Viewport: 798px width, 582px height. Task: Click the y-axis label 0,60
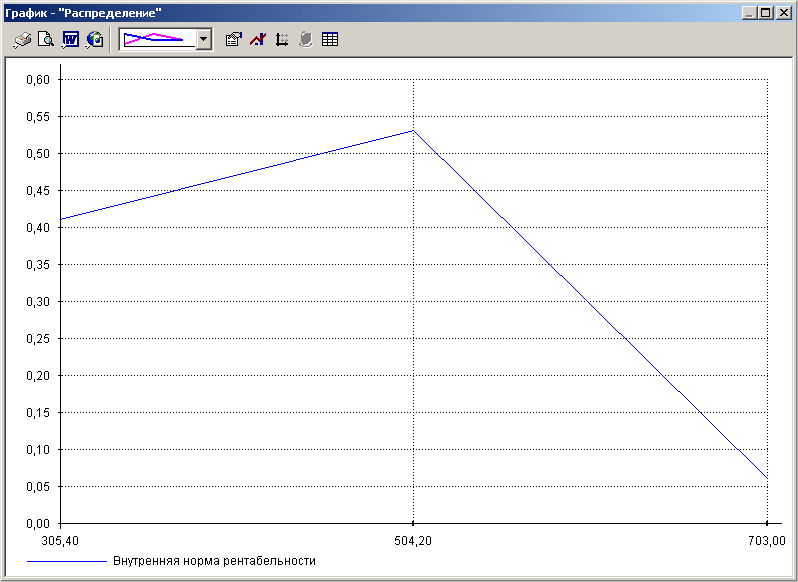click(38, 79)
